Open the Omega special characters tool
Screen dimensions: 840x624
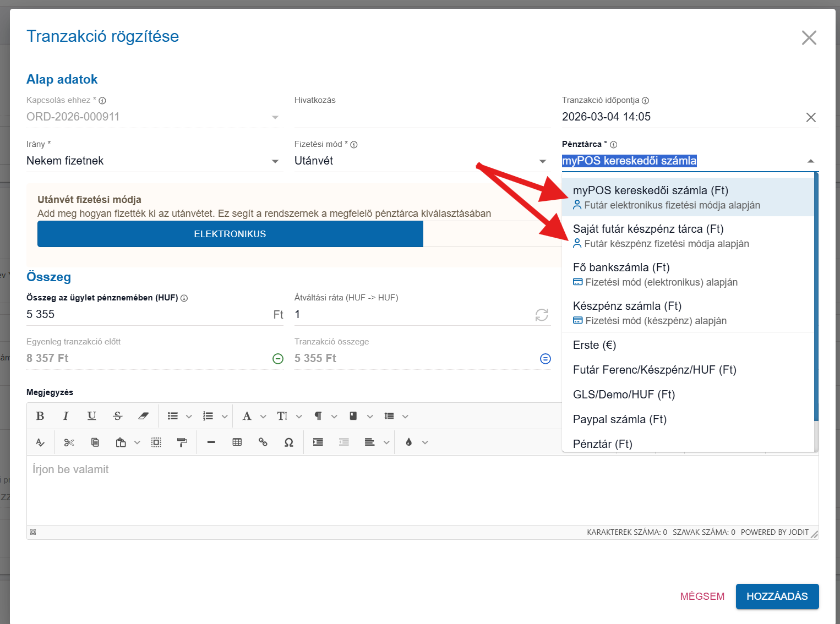tap(288, 442)
